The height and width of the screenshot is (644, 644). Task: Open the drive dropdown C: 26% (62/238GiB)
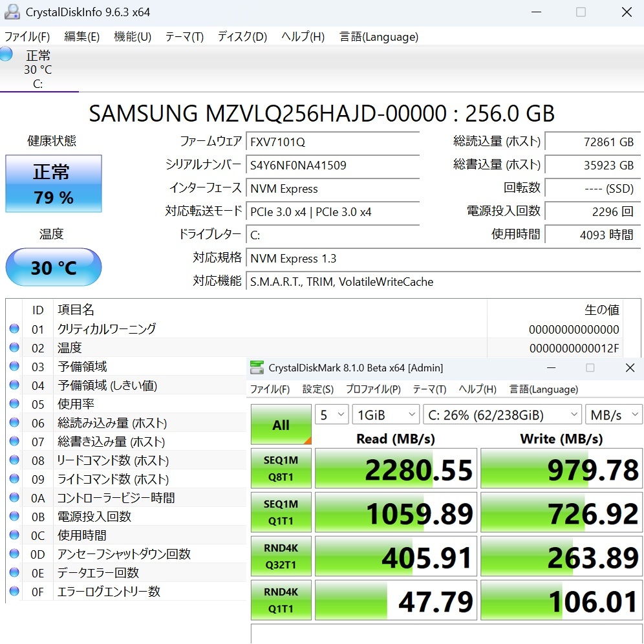[502, 415]
